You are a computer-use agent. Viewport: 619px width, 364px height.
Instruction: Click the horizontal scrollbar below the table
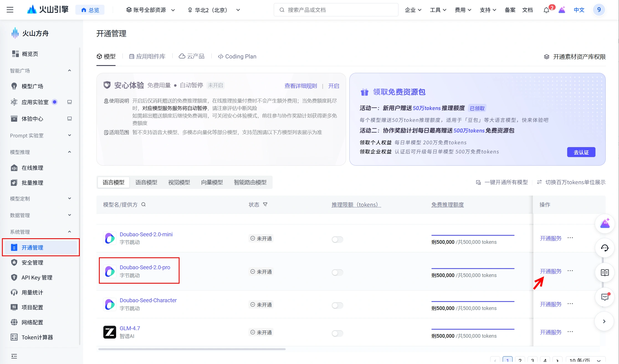192,349
